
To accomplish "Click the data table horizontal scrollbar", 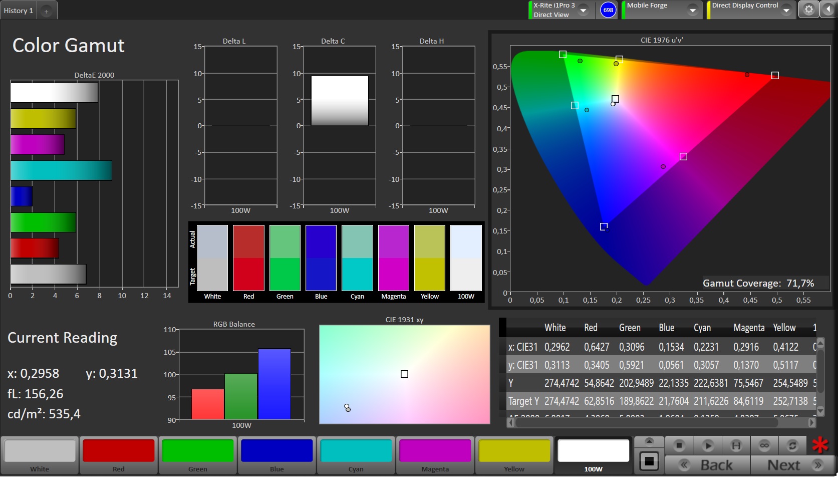I will click(x=646, y=423).
